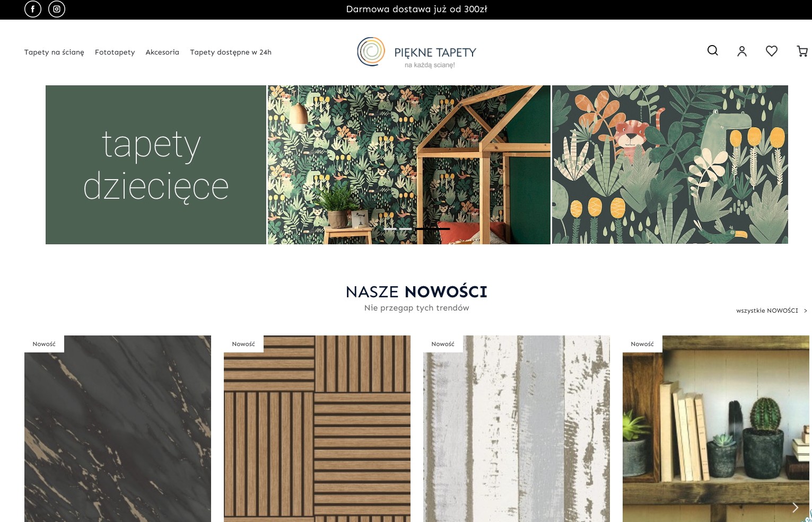View wishlist via the heart icon
The width and height of the screenshot is (812, 522).
[772, 51]
